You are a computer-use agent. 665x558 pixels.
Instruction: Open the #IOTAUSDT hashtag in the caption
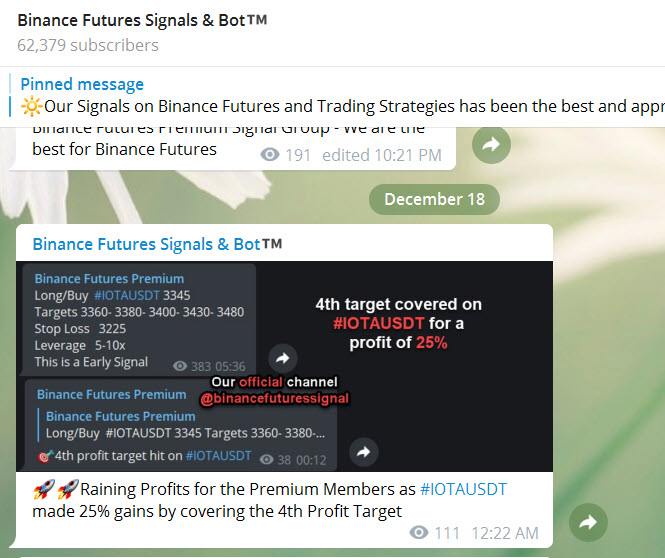click(463, 489)
